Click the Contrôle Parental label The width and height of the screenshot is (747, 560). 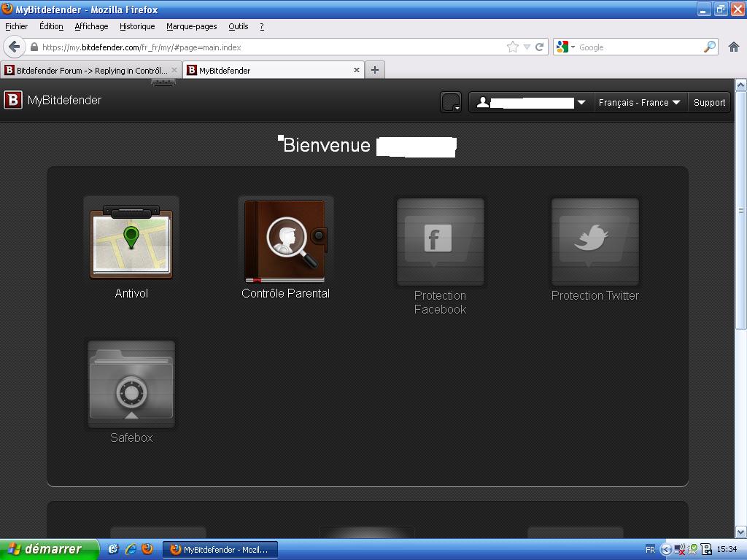click(x=285, y=293)
